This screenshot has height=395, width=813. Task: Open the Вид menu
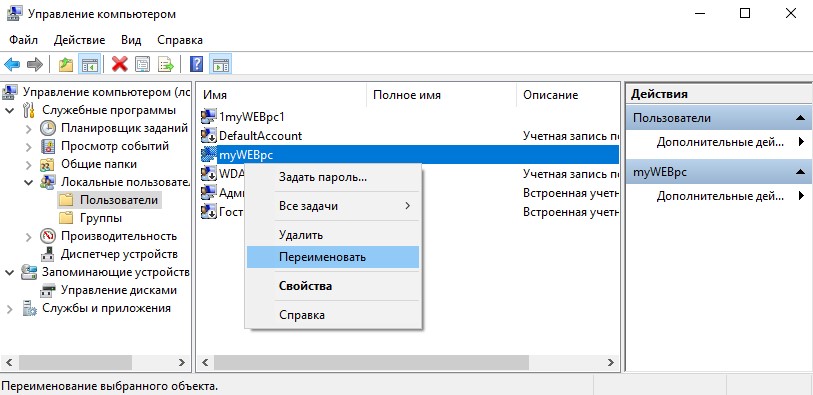(x=131, y=40)
